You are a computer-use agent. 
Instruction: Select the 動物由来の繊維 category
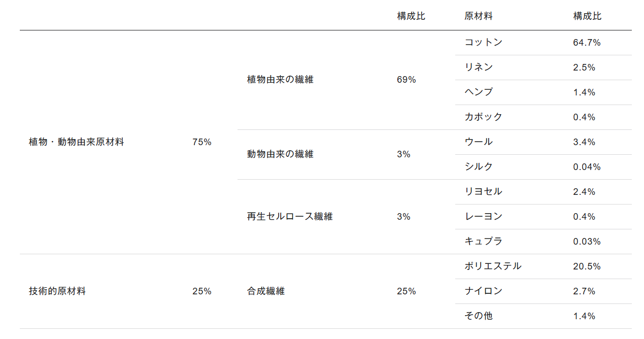point(280,154)
